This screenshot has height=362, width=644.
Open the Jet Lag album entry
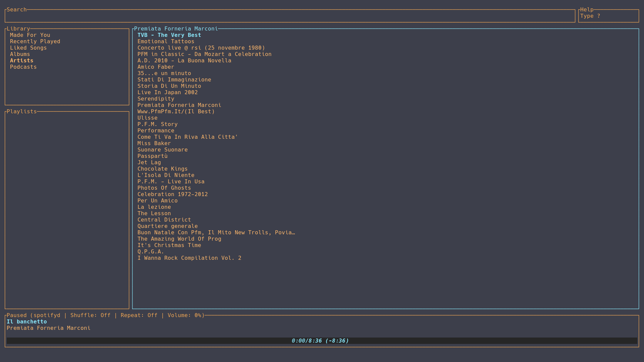[149, 163]
